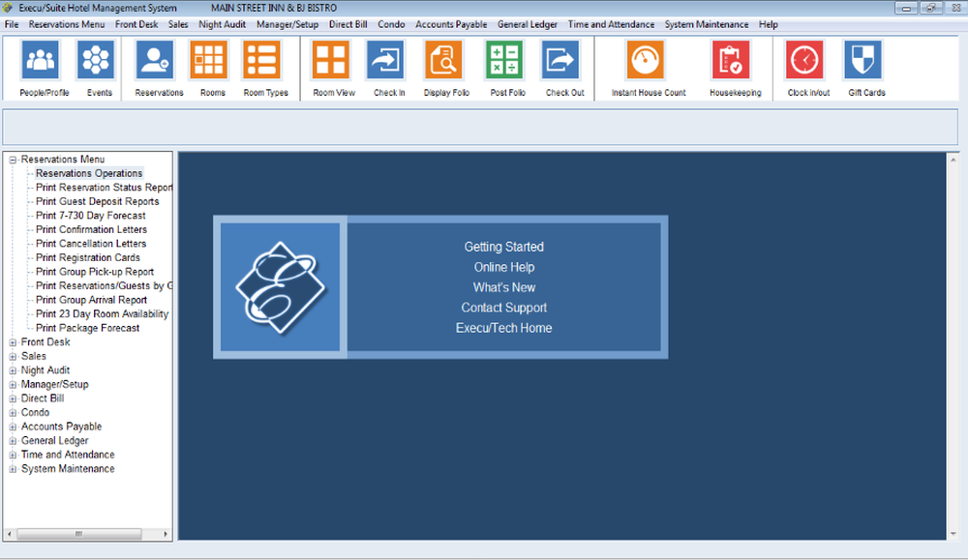The height and width of the screenshot is (560, 968).
Task: Click the Contact Support link
Action: [503, 308]
